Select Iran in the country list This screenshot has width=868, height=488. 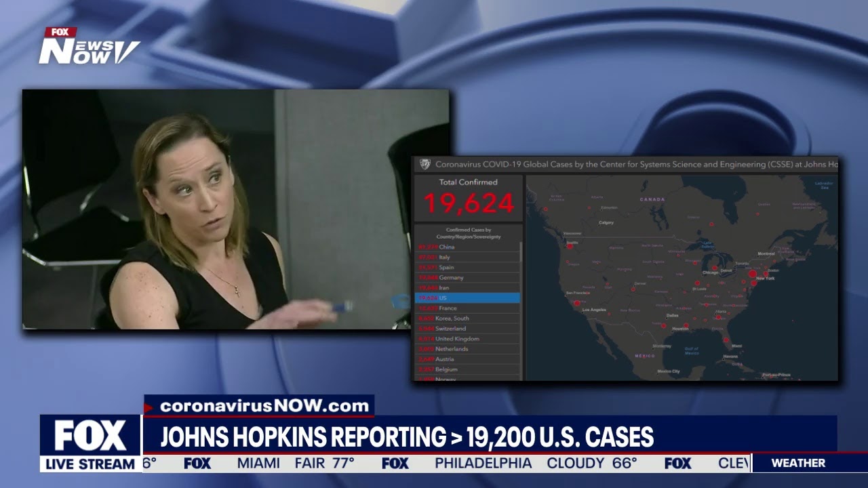click(x=467, y=287)
